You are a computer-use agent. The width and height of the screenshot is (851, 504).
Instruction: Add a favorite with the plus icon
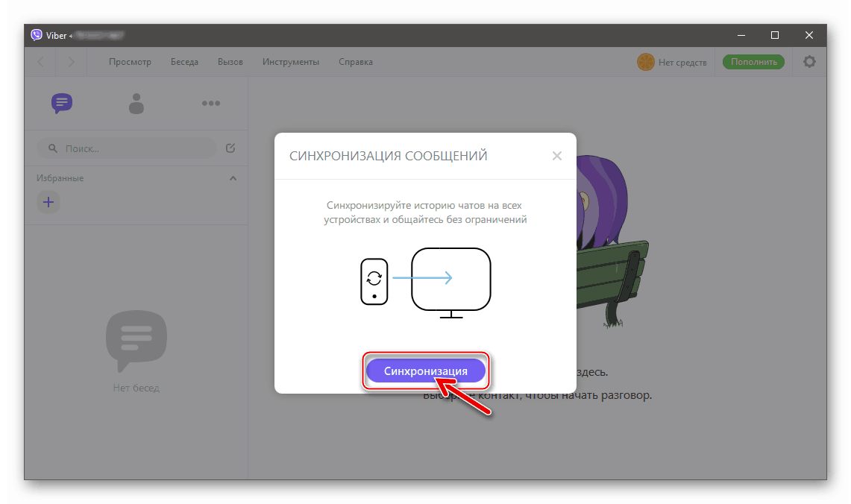click(x=48, y=201)
